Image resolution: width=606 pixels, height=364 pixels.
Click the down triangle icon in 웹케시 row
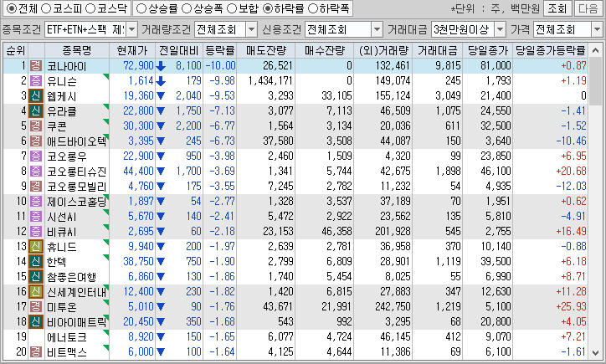click(161, 96)
